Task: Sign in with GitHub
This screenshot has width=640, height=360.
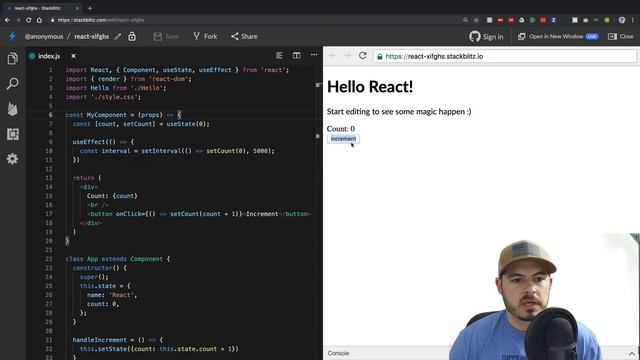Action: click(486, 36)
